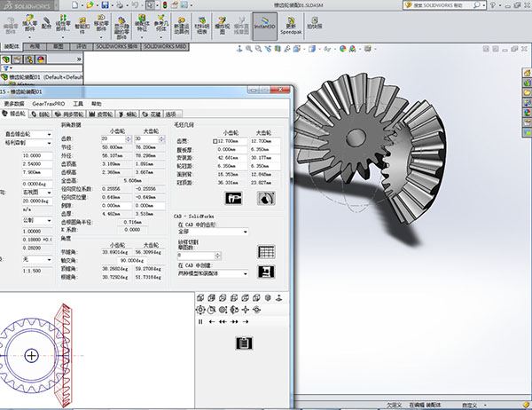
Task: Click the Move Component (移动零部件) tool
Action: click(x=101, y=24)
